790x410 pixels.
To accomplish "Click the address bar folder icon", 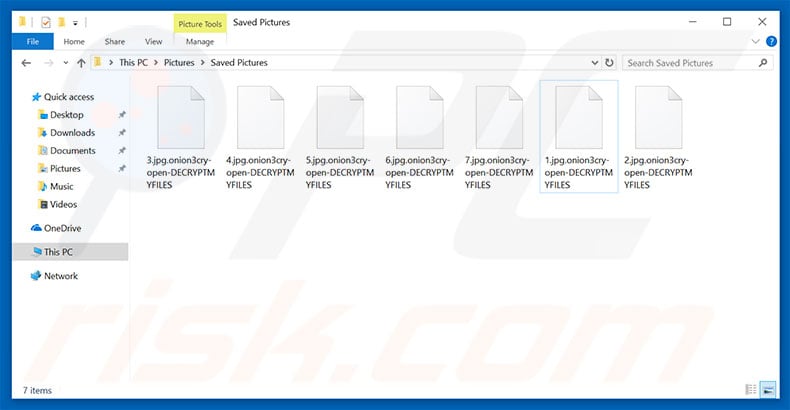I will pyautogui.click(x=98, y=62).
